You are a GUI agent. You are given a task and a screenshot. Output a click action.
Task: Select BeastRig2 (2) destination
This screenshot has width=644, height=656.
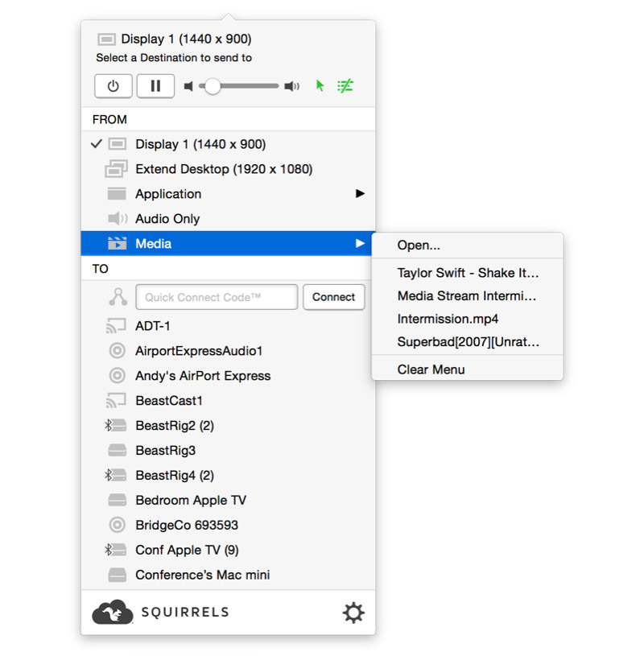pos(228,426)
